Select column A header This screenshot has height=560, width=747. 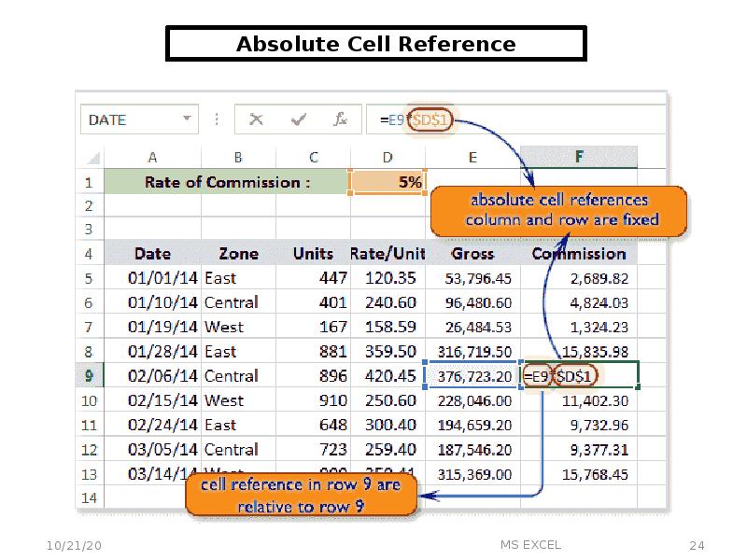point(151,157)
